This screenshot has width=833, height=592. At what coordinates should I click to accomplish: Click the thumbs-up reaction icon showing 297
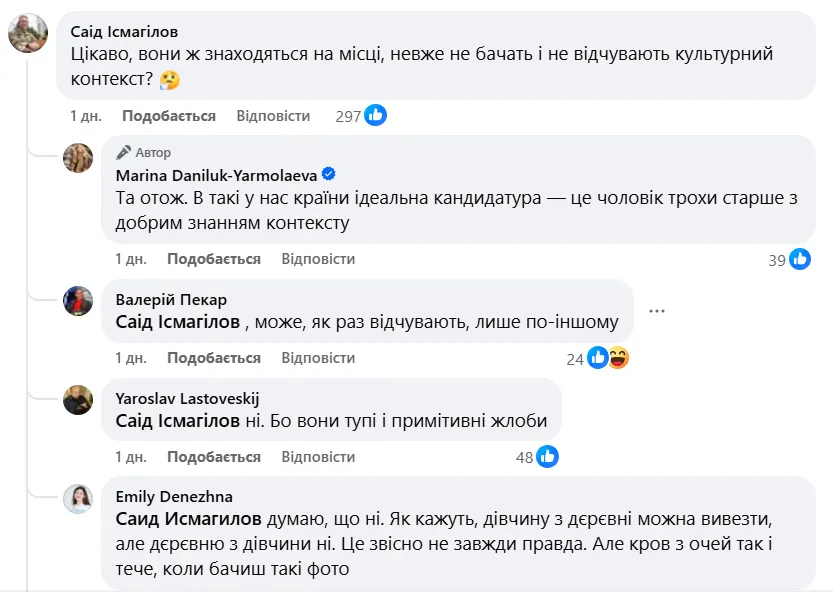pos(374,115)
